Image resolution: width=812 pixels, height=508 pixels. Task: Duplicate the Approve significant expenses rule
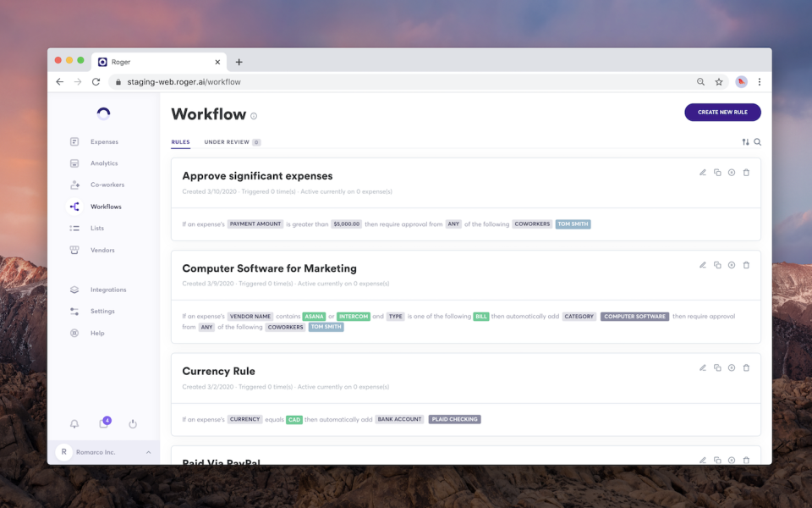pyautogui.click(x=717, y=173)
